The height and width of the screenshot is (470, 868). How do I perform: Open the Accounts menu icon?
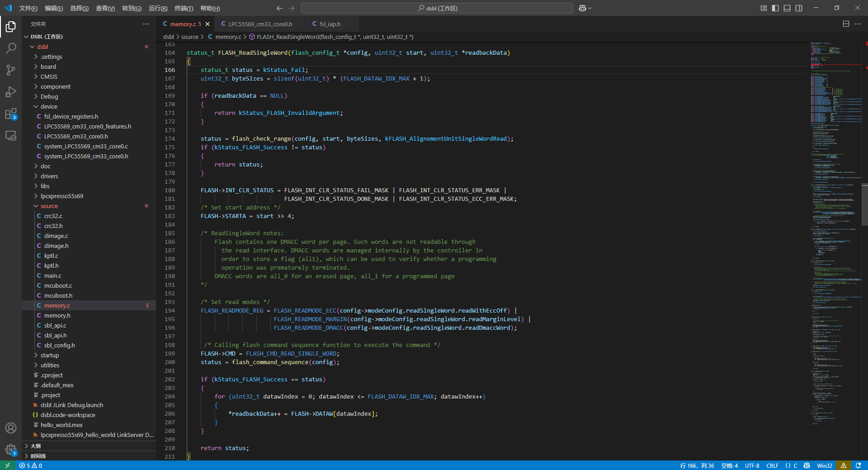pos(11,428)
